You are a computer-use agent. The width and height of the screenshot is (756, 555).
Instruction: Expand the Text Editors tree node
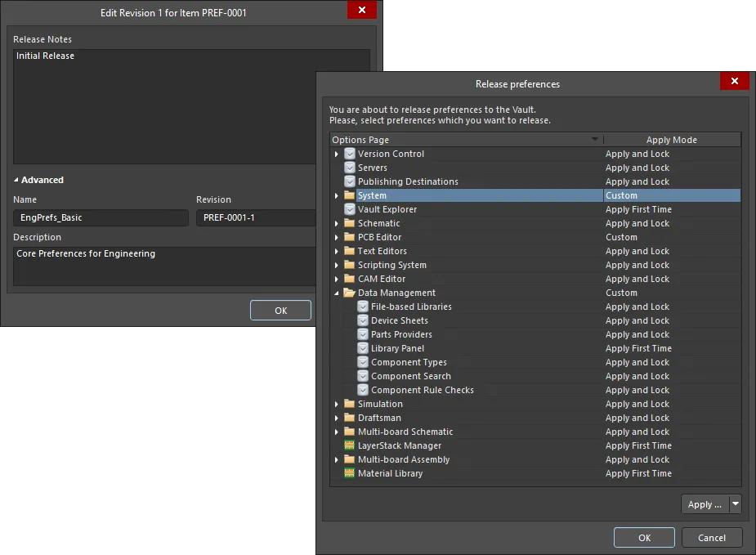click(337, 251)
